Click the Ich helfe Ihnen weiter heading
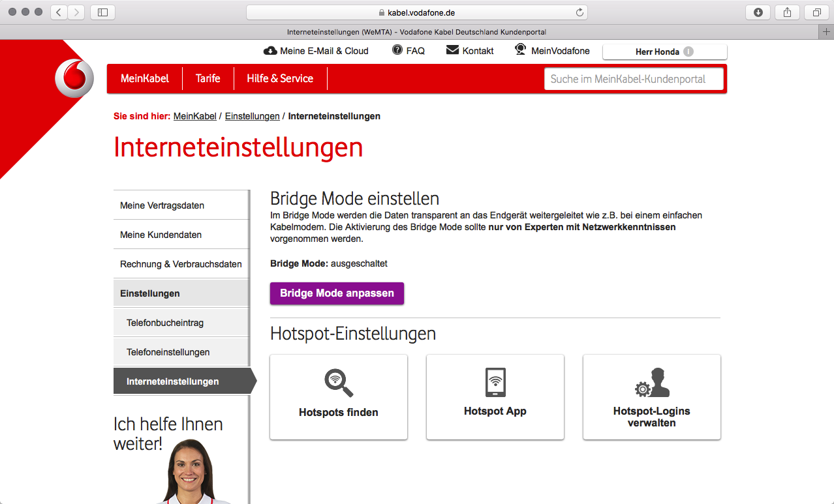The image size is (834, 504). click(168, 434)
